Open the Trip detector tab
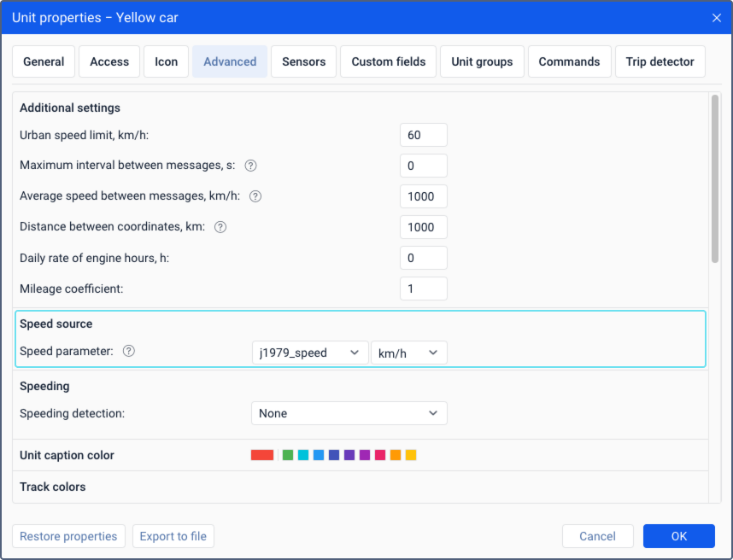 (x=660, y=61)
